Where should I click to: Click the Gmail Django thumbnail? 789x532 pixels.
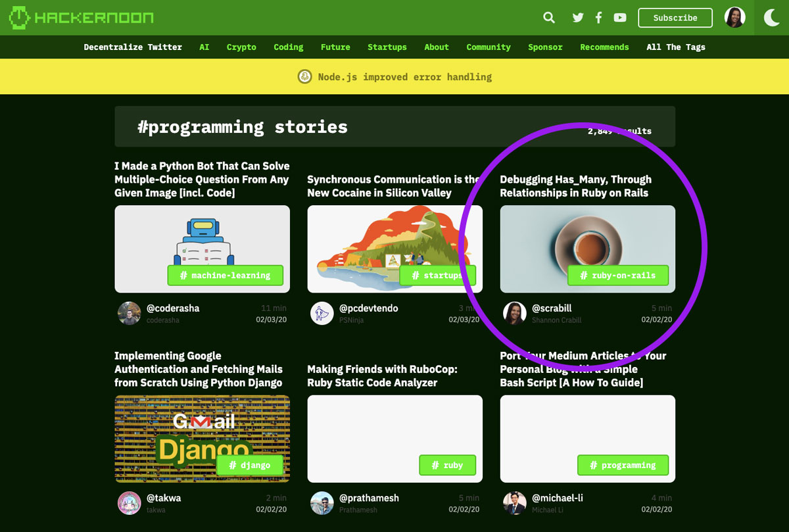202,439
